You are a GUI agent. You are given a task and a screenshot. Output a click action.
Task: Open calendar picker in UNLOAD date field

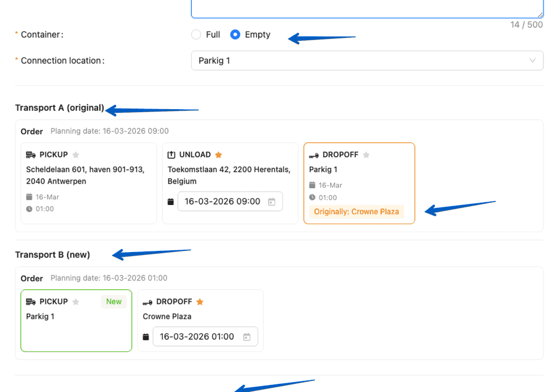[271, 202]
